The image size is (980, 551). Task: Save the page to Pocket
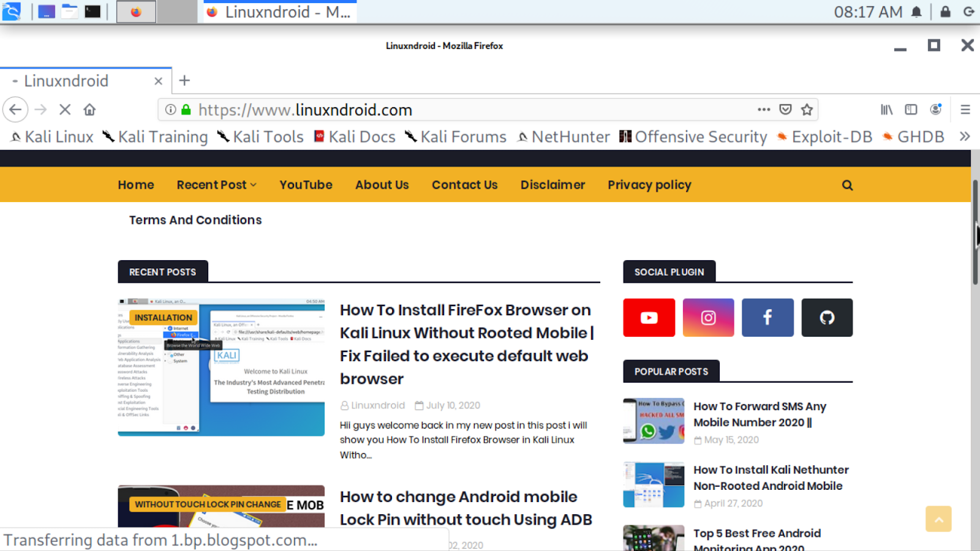pos(785,110)
